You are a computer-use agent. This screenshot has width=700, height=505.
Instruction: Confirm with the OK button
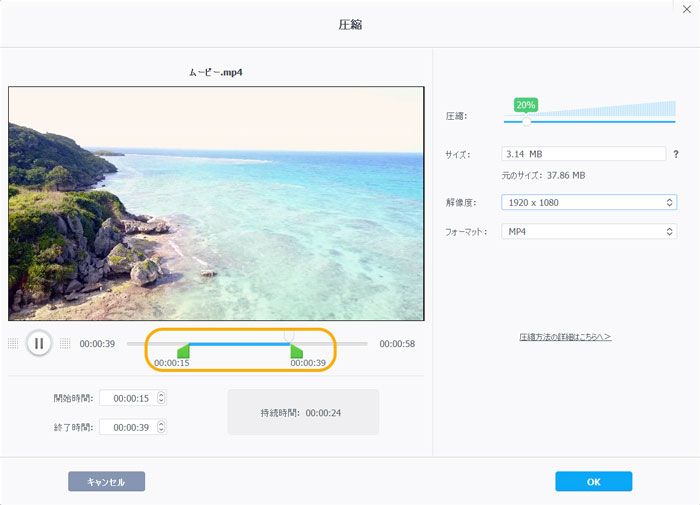coord(593,481)
